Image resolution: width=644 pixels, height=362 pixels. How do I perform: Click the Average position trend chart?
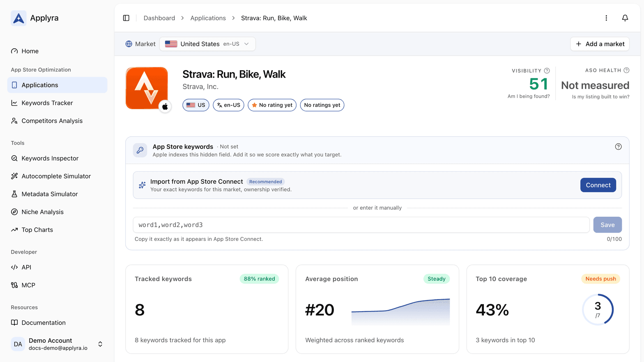pyautogui.click(x=400, y=312)
